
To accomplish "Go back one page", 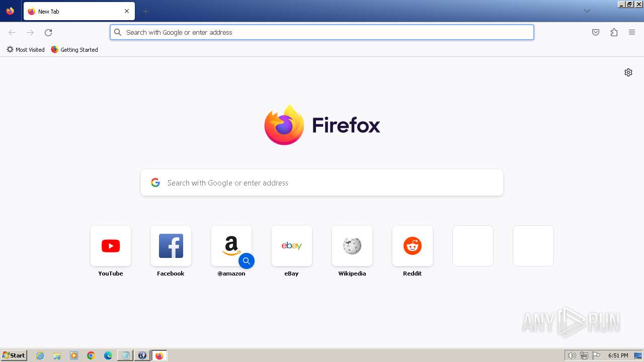I will [x=12, y=32].
